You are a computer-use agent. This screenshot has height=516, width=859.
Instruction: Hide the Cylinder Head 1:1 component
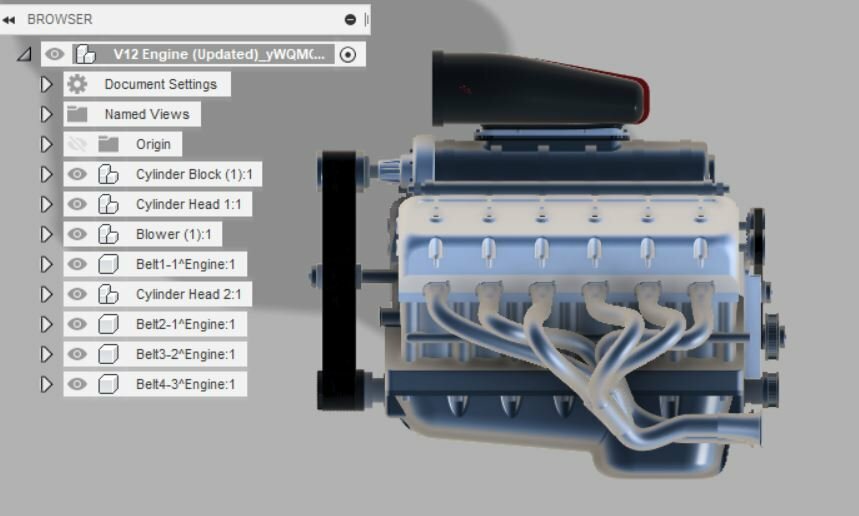point(77,204)
